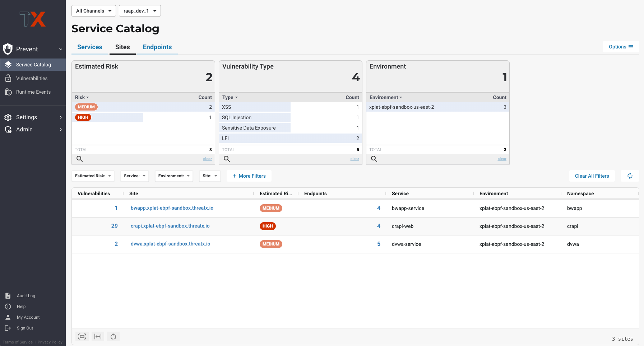
Task: Select the LFI vulnerability type row
Action: coord(291,138)
